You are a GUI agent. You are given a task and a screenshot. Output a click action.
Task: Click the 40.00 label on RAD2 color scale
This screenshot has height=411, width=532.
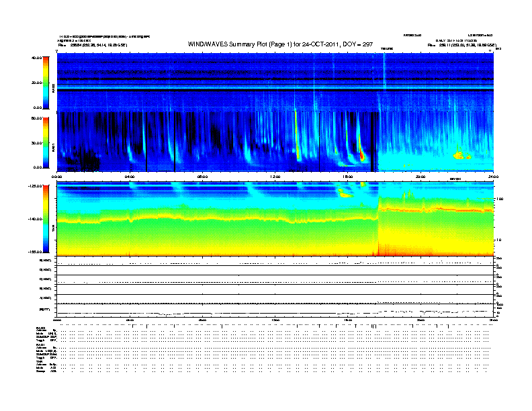36,58
